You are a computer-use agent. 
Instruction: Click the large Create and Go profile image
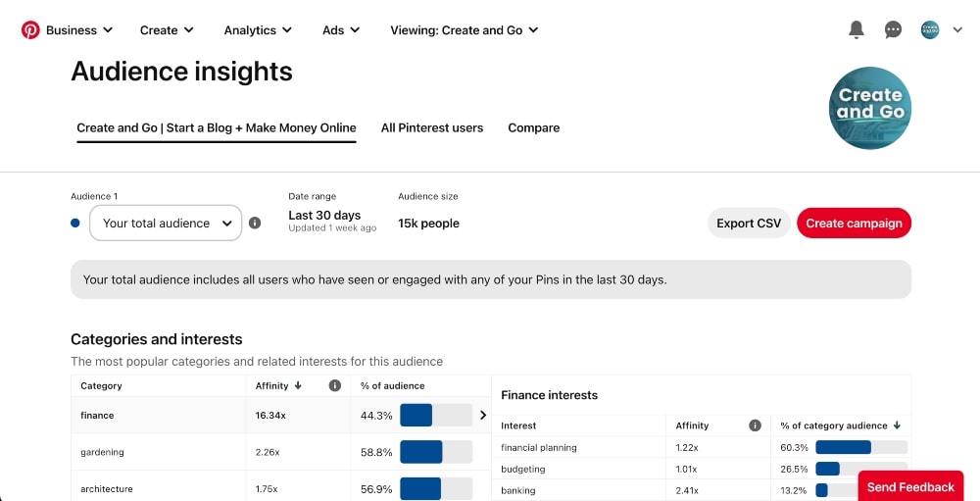coord(870,108)
